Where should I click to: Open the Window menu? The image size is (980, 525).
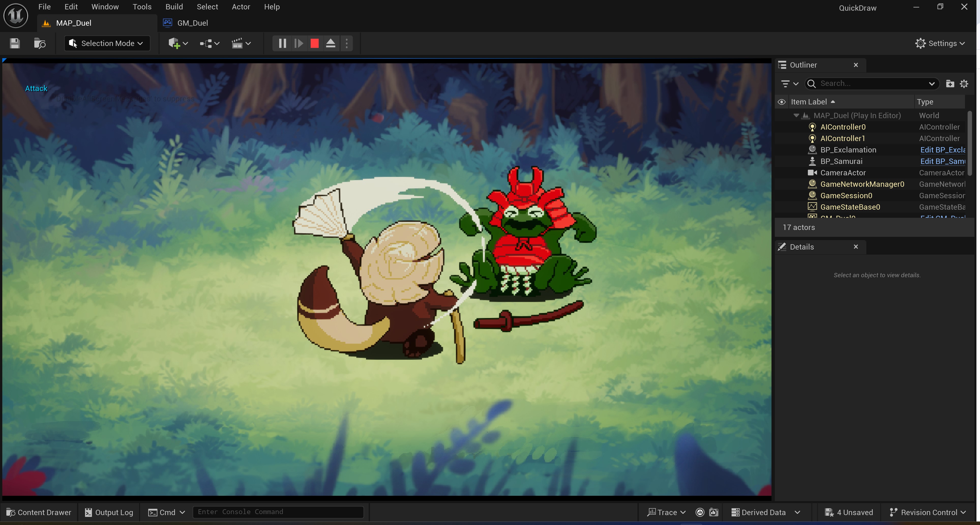[x=105, y=7]
